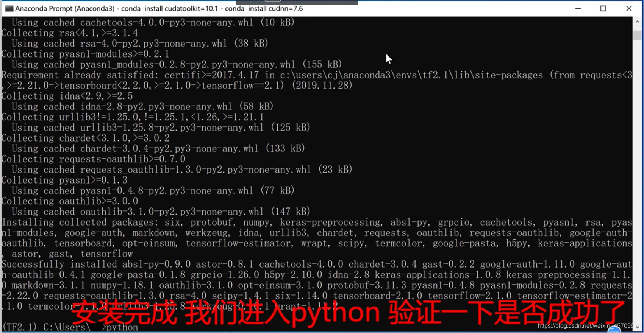644x333 pixels.
Task: Click the scrollbar up arrow
Action: pos(637,22)
